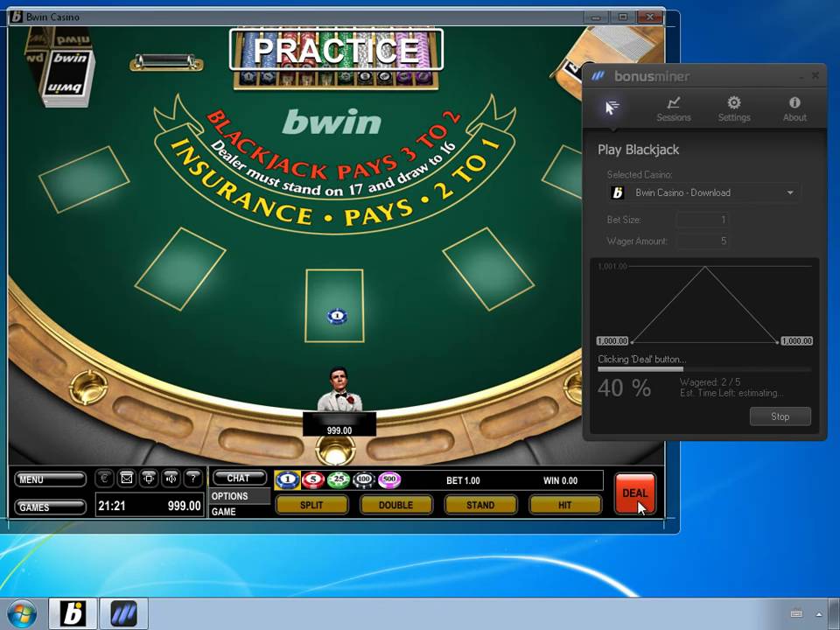The image size is (840, 630).
Task: Open the casino MENU button
Action: 50,479
